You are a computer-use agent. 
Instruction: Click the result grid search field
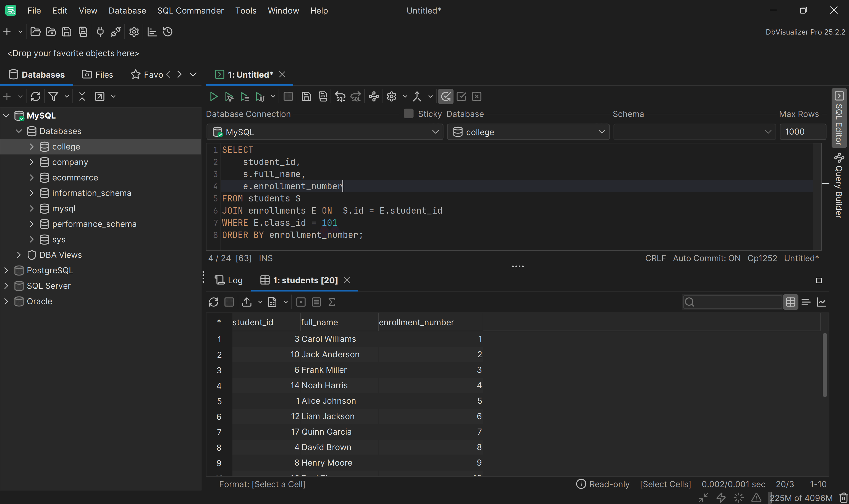(x=732, y=302)
